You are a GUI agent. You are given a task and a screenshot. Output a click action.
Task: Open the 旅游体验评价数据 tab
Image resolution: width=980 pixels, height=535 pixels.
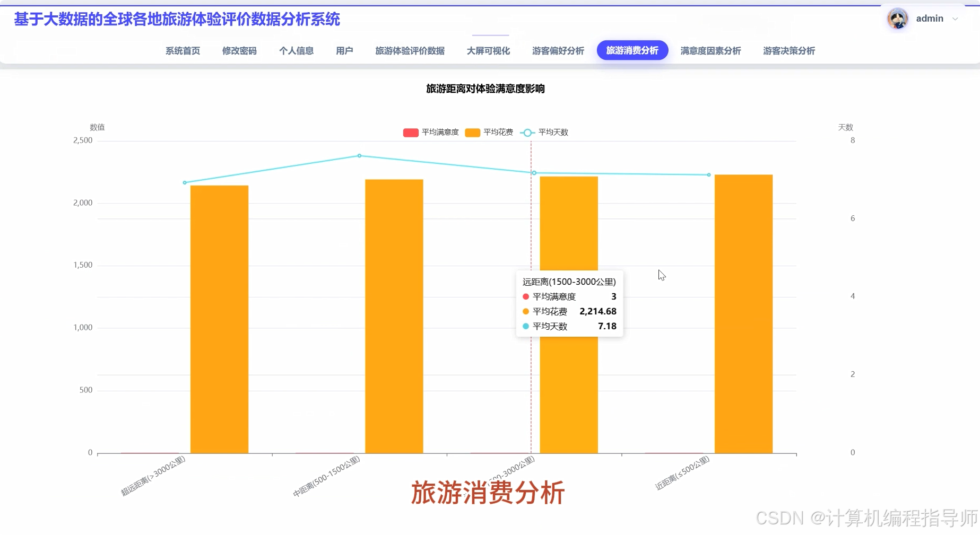(410, 51)
